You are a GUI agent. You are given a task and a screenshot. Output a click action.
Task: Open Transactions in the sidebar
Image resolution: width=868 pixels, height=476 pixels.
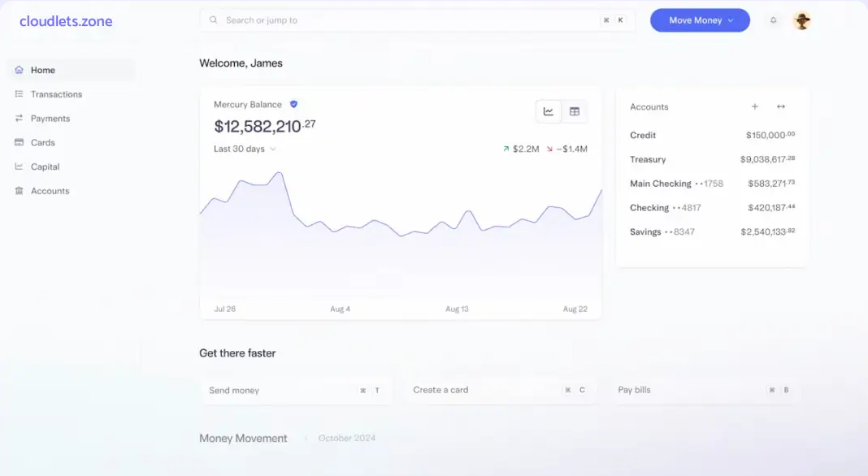[56, 94]
